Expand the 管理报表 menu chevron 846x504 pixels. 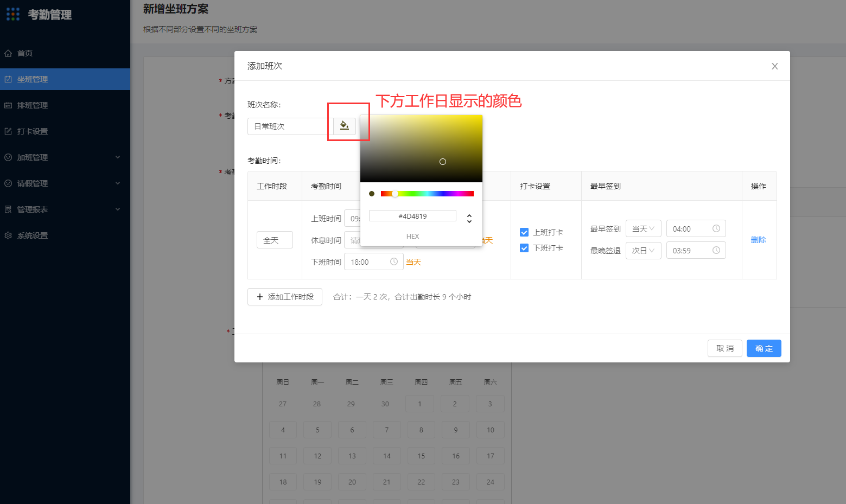(118, 209)
